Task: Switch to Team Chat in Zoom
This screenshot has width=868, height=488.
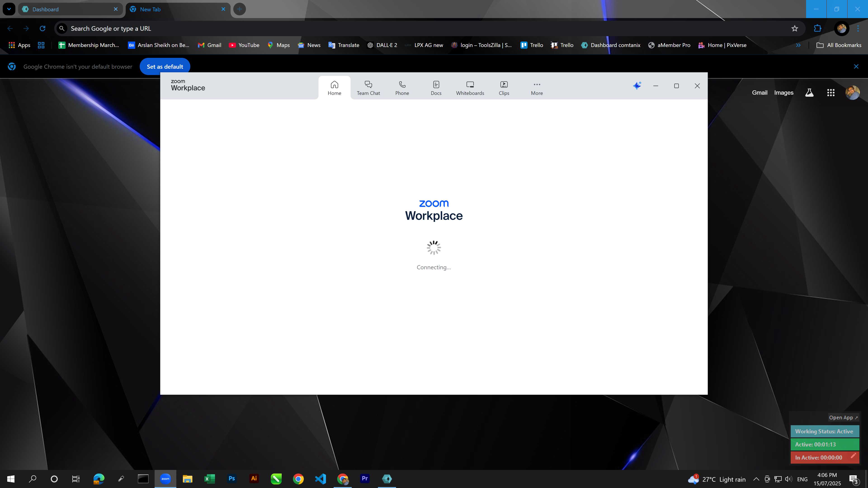Action: pos(368,88)
